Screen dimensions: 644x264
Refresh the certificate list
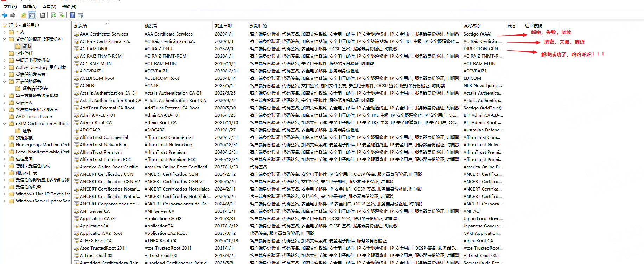pyautogui.click(x=53, y=15)
